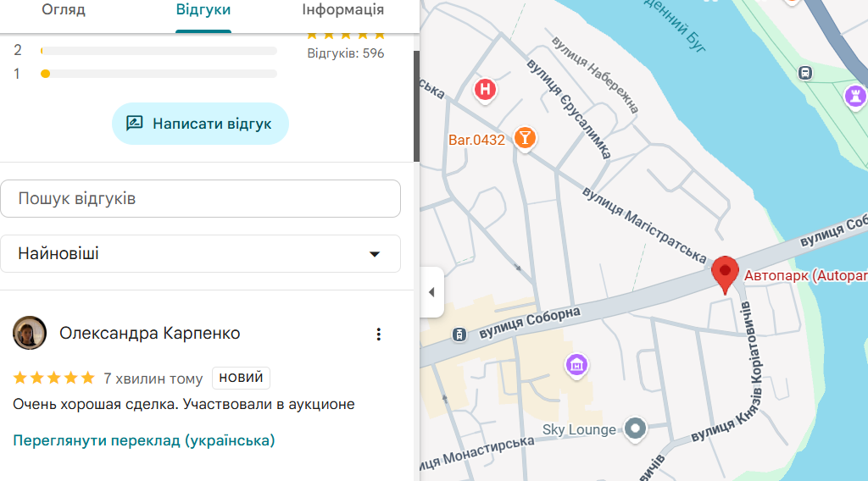
Task: Collapse the side panel with arrow button
Action: pos(431,292)
